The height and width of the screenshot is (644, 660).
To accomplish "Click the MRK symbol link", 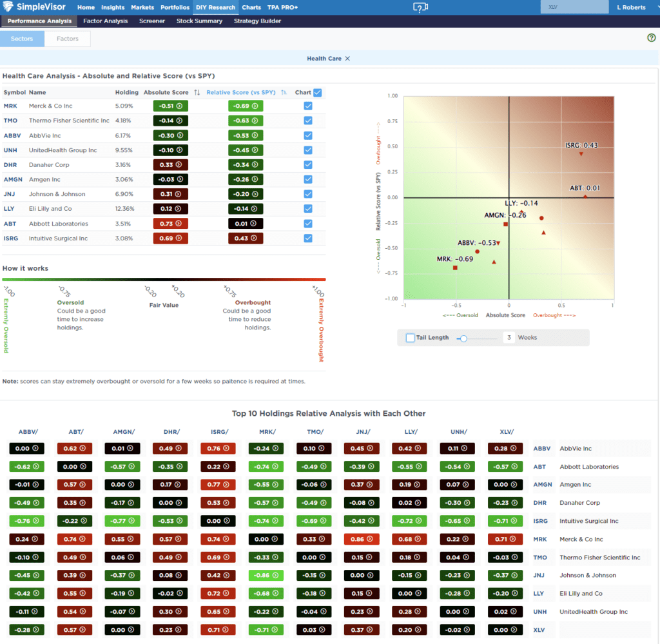I will click(10, 106).
